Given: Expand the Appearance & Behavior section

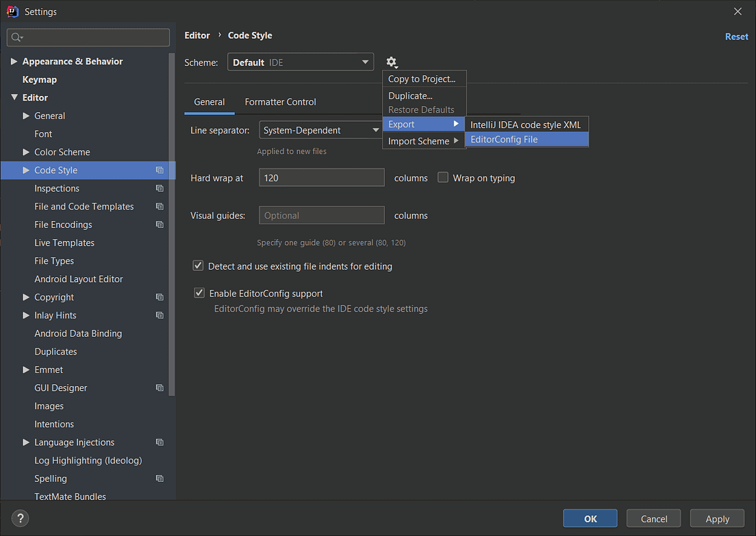Looking at the screenshot, I should click(x=14, y=61).
